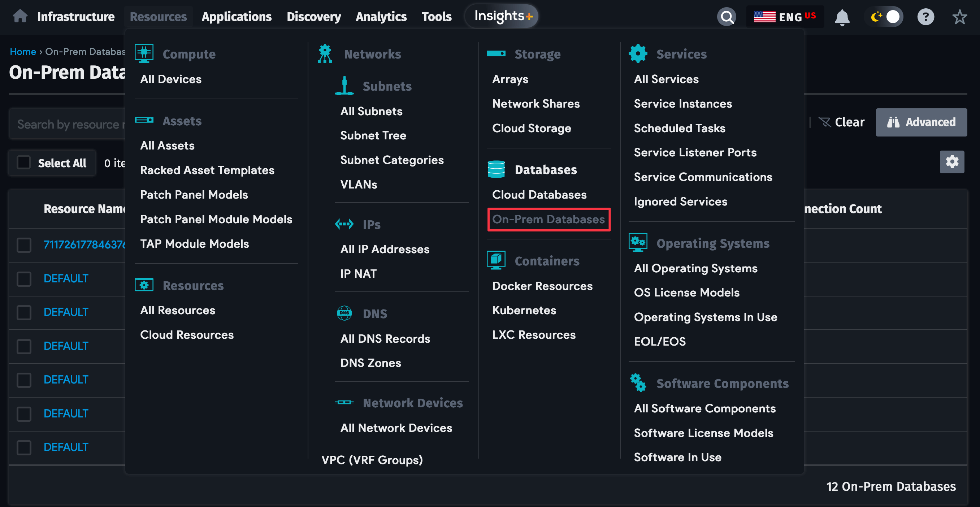Tick checkbox for row 71172617784637
The width and height of the screenshot is (980, 507).
[x=23, y=245]
